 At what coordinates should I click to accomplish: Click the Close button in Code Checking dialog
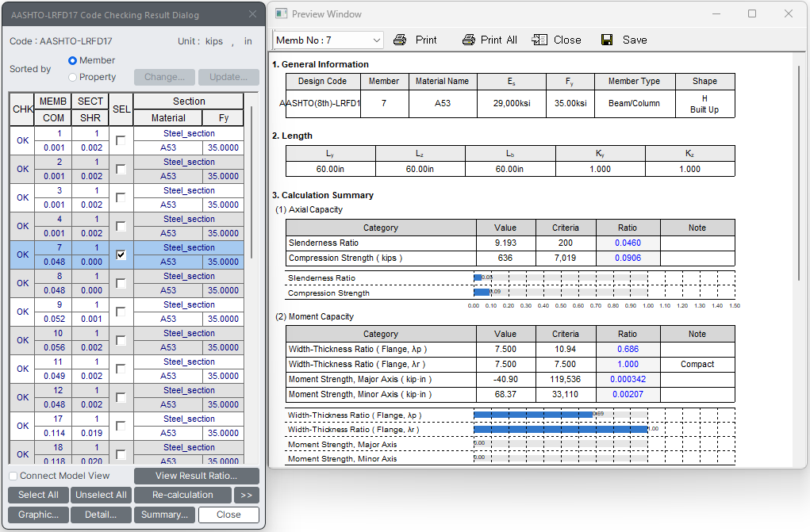point(228,515)
